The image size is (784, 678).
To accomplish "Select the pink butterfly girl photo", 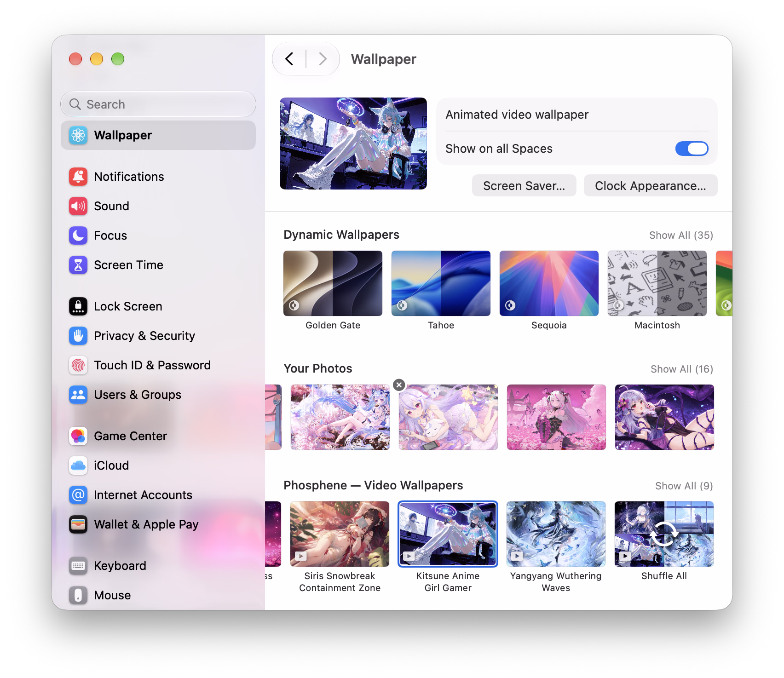I will click(556, 417).
